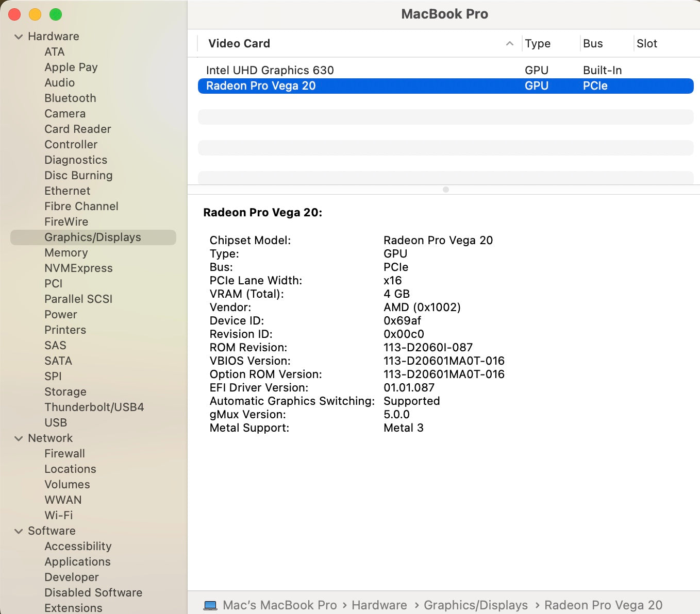
Task: Select Camera in the Hardware list
Action: point(65,113)
